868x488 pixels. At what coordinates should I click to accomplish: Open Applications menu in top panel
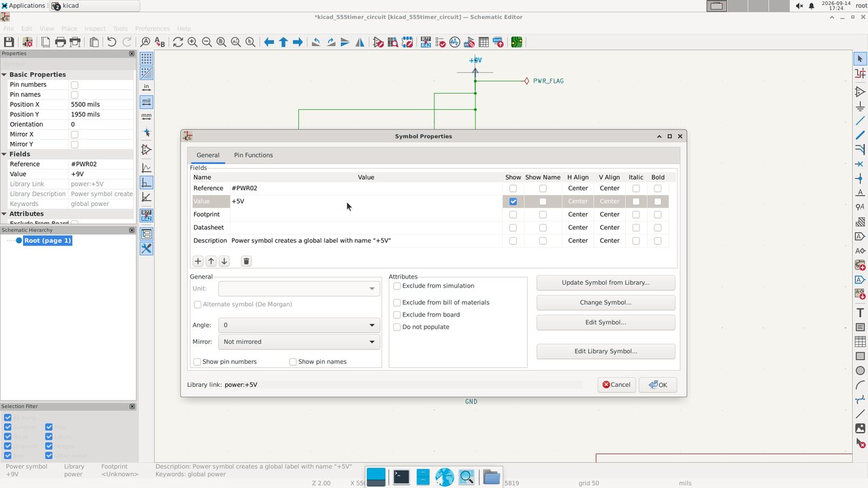point(23,5)
